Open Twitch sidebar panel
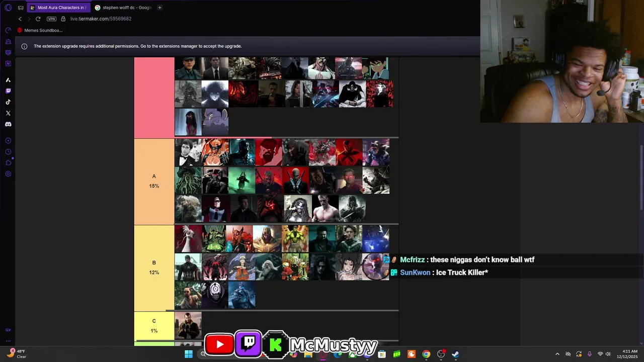644x362 pixels. point(8,91)
